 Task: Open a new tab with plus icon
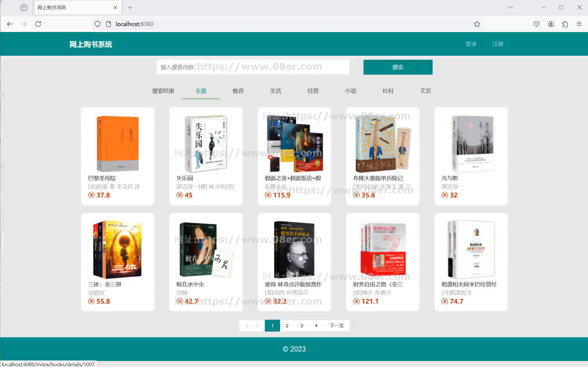click(x=130, y=8)
